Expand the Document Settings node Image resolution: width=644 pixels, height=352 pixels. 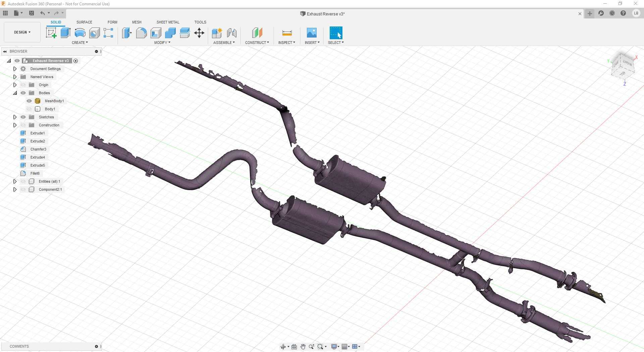point(15,69)
